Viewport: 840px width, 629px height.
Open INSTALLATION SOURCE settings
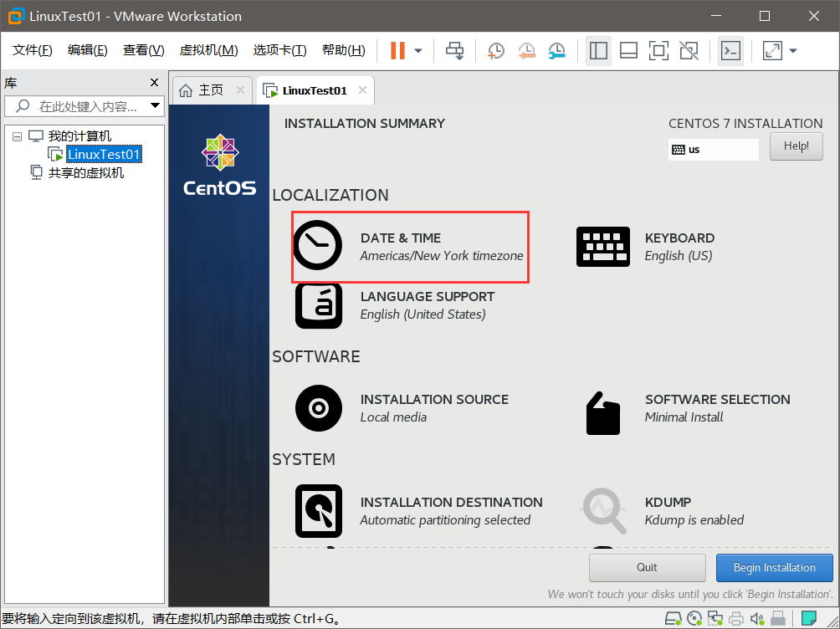pyautogui.click(x=402, y=408)
